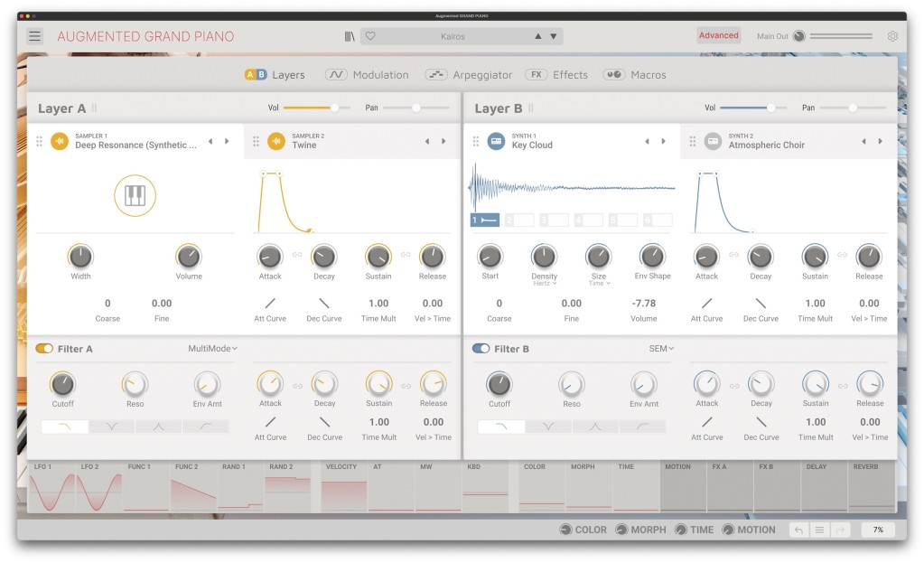
Task: Open the hamburger main menu
Action: pos(34,36)
